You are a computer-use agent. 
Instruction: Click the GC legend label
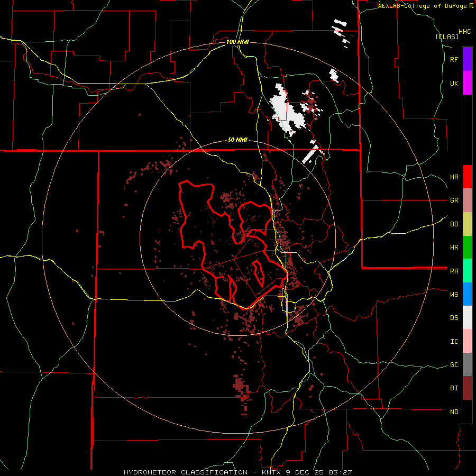coord(454,365)
